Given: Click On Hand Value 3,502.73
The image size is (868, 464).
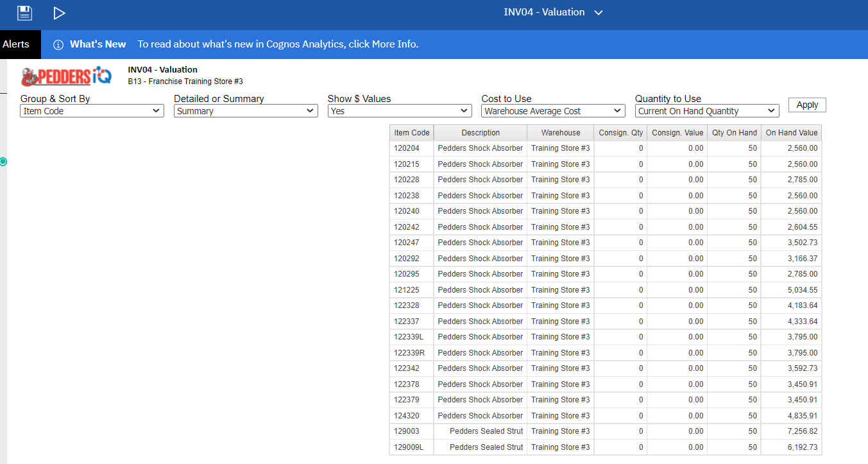Looking at the screenshot, I should [792, 243].
